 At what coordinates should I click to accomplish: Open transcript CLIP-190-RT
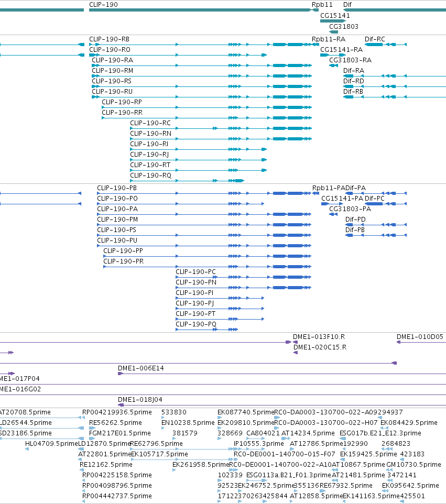click(150, 165)
